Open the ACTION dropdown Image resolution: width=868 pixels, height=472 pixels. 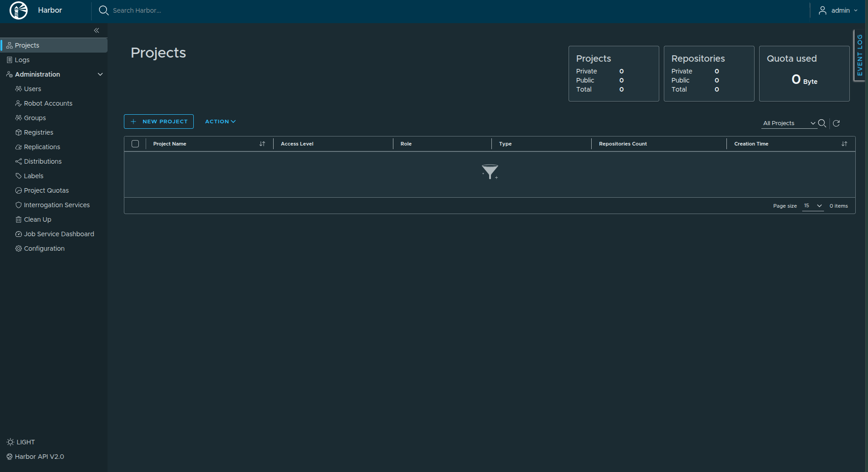pyautogui.click(x=220, y=122)
